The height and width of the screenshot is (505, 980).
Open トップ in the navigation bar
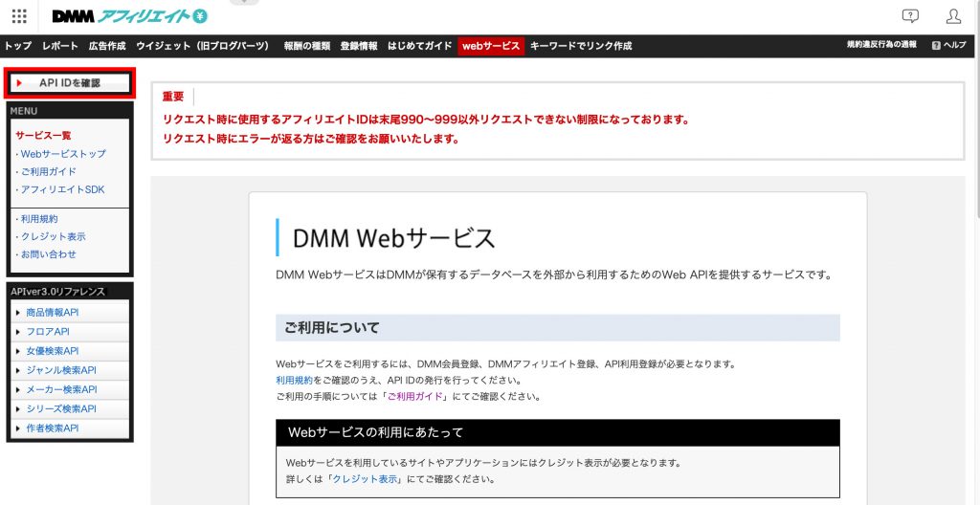tap(17, 46)
